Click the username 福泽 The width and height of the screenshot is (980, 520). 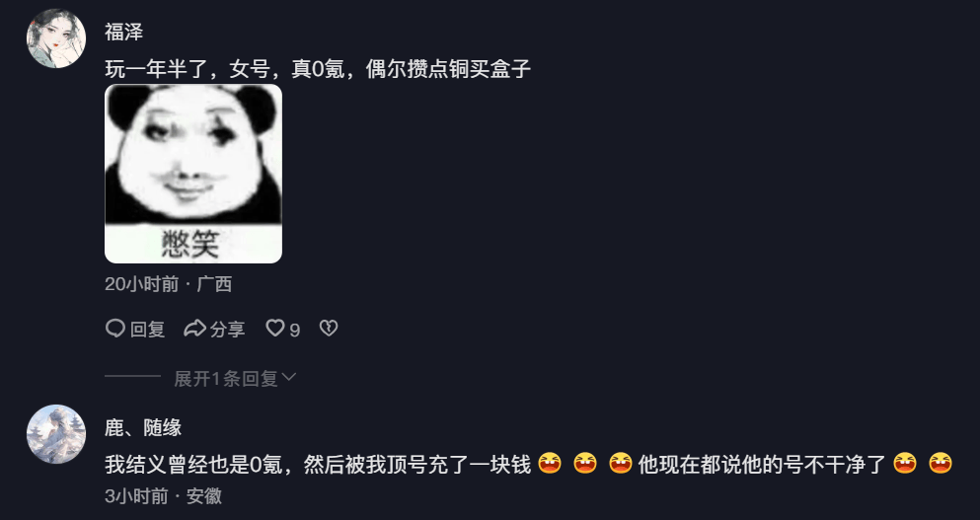(x=123, y=32)
